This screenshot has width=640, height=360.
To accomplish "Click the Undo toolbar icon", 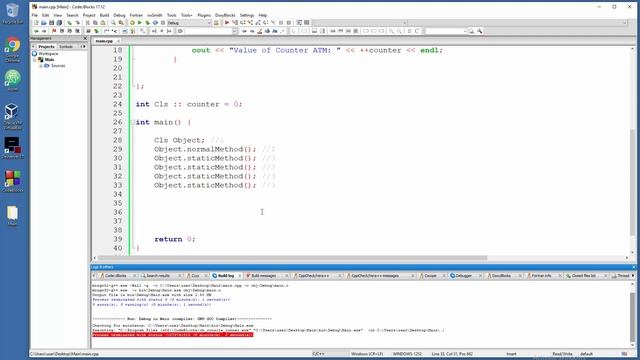I will [69, 23].
